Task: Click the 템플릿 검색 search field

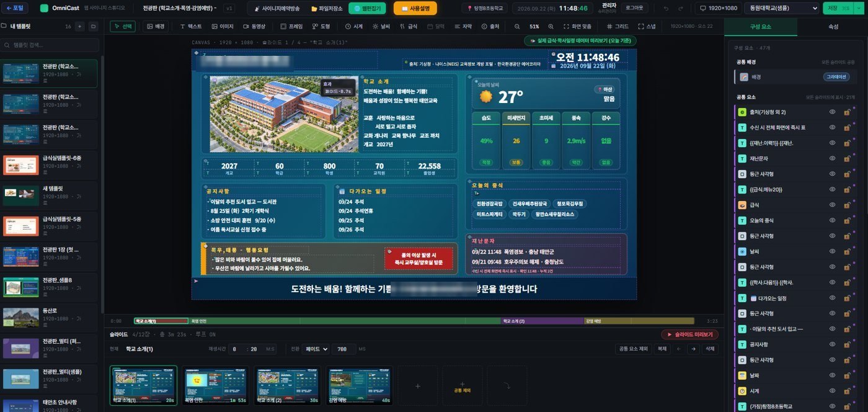Action: point(50,45)
